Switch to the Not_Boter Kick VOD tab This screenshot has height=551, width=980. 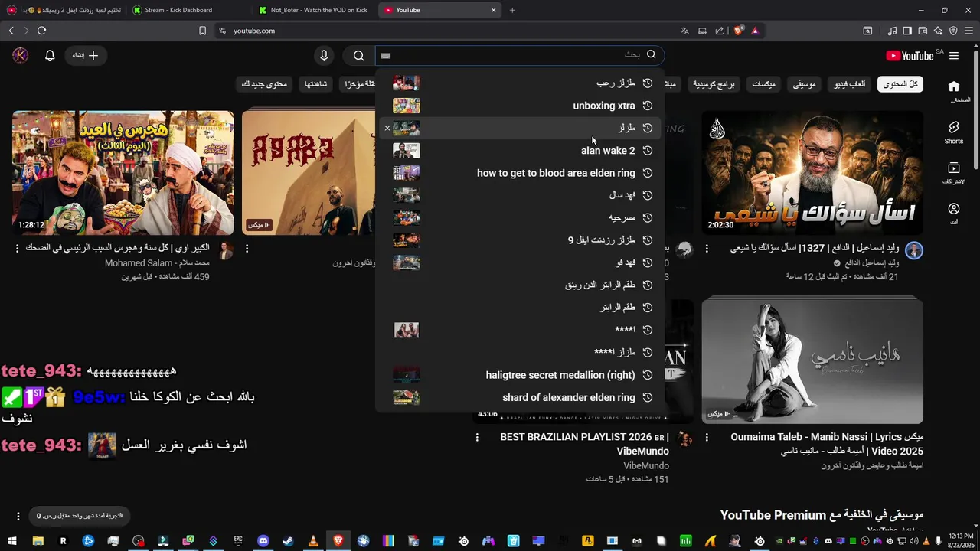[314, 10]
